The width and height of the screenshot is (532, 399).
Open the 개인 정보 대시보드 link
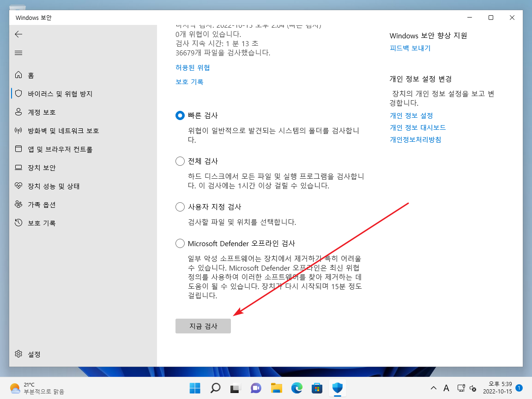417,127
